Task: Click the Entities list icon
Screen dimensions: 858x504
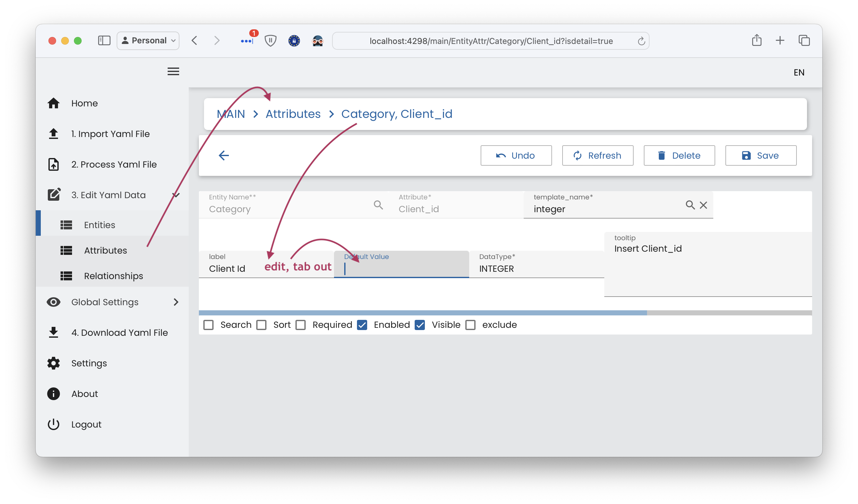Action: (66, 225)
